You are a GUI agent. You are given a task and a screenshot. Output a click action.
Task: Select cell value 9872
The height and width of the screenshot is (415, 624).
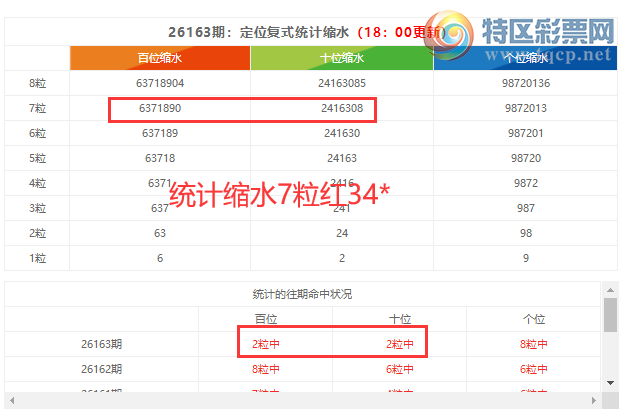coord(526,183)
